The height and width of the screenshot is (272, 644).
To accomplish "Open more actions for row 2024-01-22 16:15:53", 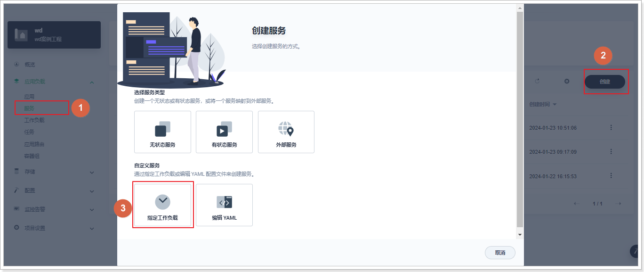I will point(611,175).
